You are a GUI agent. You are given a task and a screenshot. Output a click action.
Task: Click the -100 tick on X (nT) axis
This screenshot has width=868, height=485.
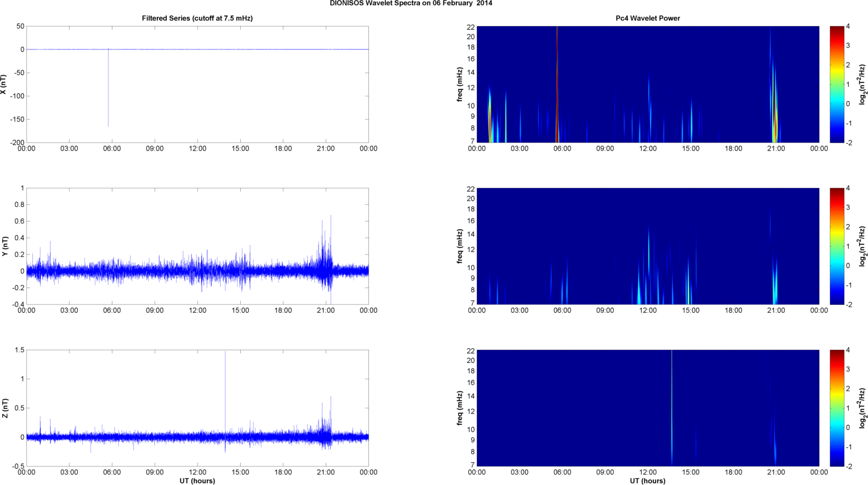[16, 96]
